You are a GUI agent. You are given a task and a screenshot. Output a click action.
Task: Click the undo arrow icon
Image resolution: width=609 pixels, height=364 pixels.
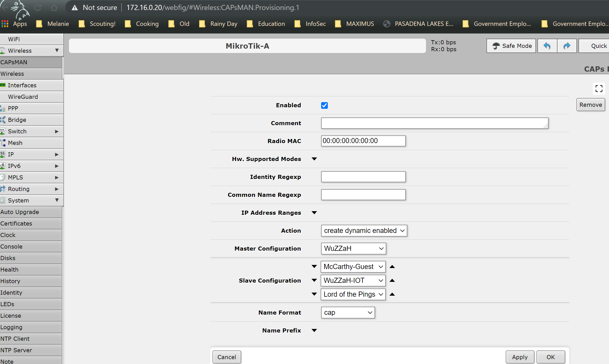pyautogui.click(x=547, y=46)
